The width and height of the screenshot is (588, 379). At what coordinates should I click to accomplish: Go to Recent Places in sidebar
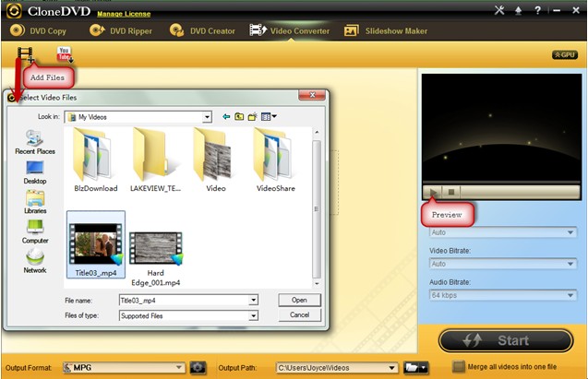point(35,142)
